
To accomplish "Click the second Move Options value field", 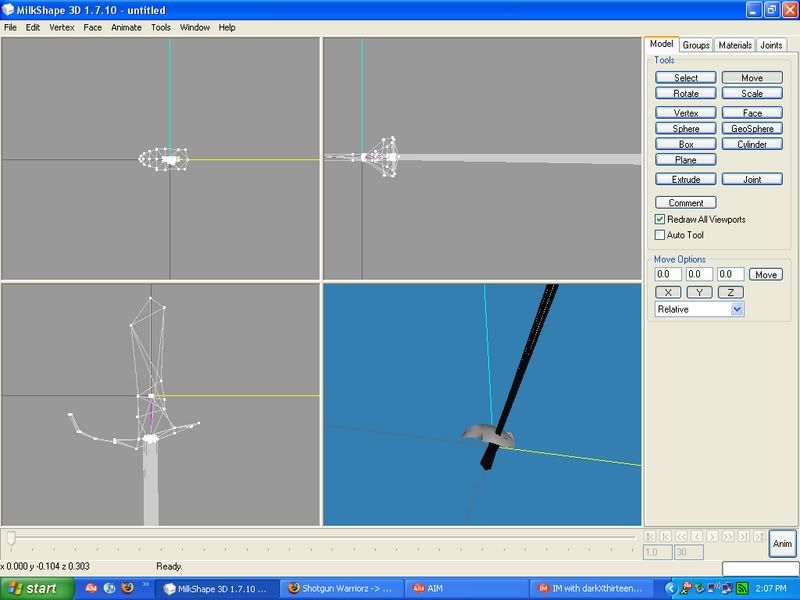I will pos(699,274).
